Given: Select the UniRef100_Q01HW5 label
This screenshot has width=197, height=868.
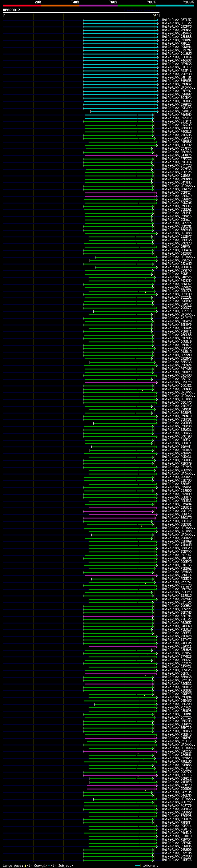Looking at the screenshot, I should 177,54.
